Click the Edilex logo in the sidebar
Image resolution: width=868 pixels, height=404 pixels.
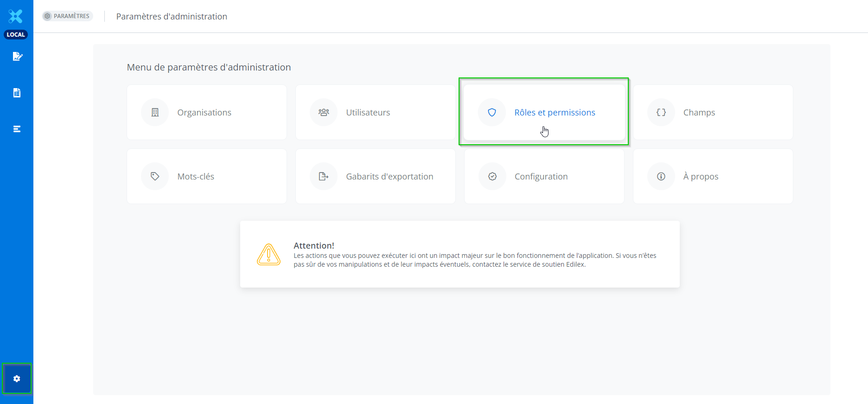16,16
